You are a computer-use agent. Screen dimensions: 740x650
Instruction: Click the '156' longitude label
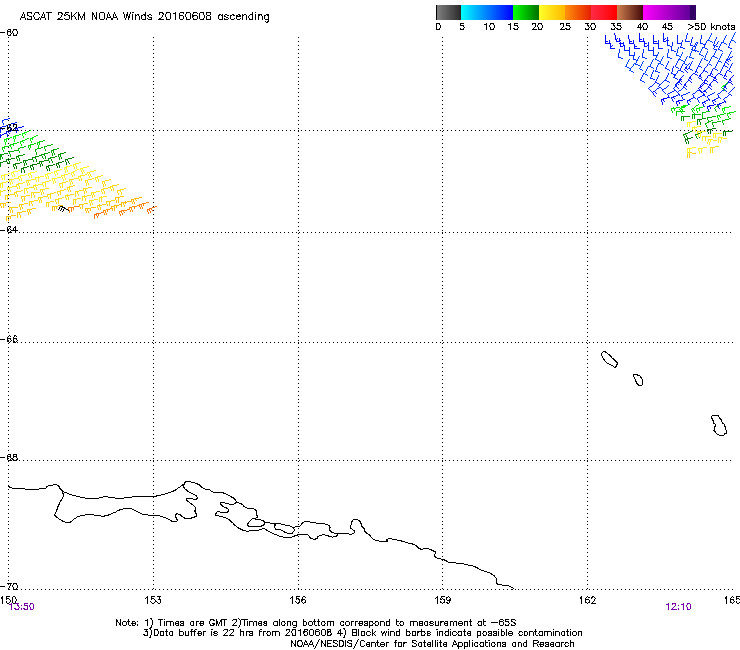click(298, 600)
